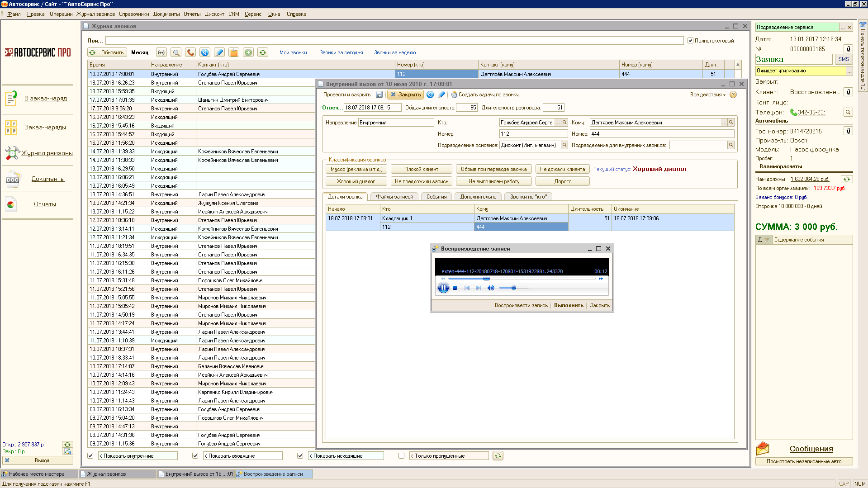Click the clipboard icon in journal toolbar

click(234, 52)
